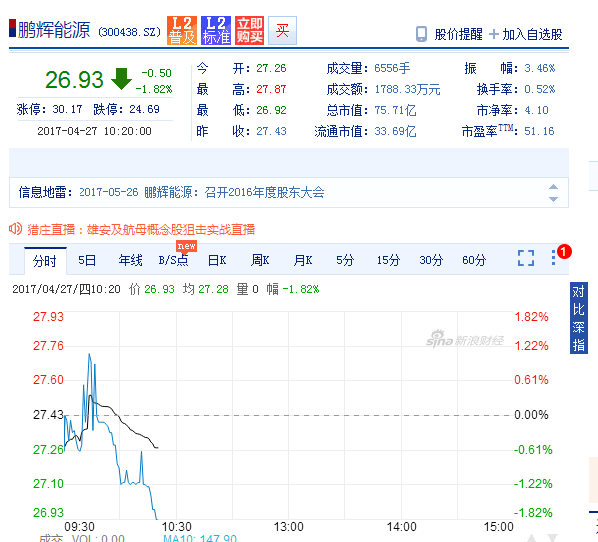Image resolution: width=598 pixels, height=542 pixels.
Task: Click 最低 value 26.92
Action: (271, 110)
